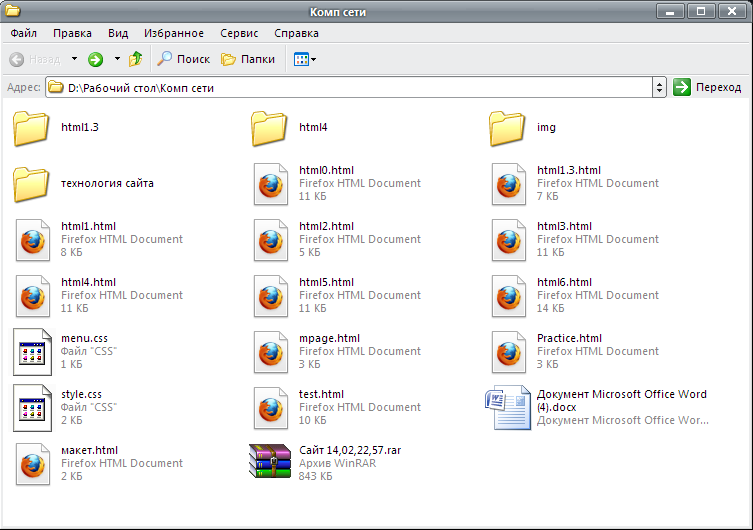The image size is (753, 530).
Task: Click the style.css file name
Action: click(x=82, y=395)
